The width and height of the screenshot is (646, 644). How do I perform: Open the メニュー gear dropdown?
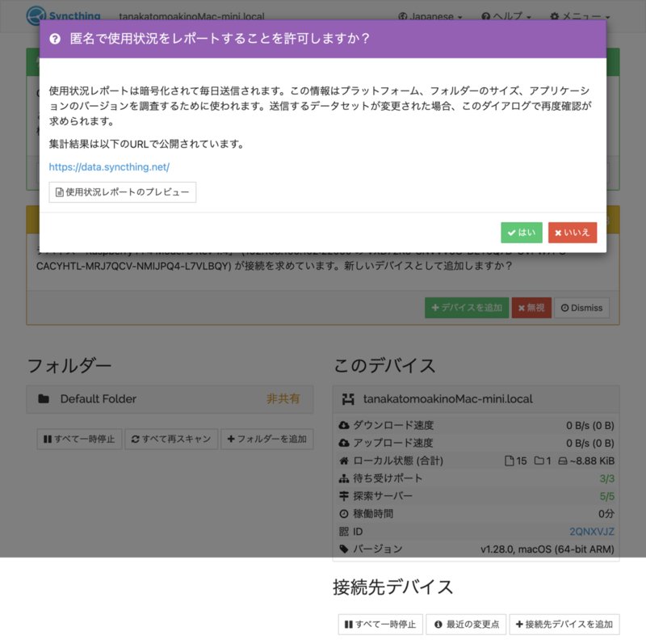pyautogui.click(x=580, y=16)
